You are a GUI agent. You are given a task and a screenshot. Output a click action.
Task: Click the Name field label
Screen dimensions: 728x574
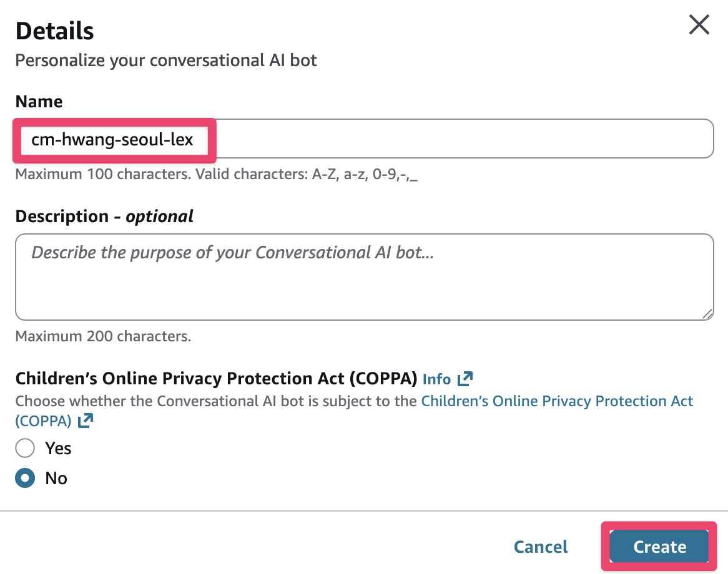[x=39, y=102]
